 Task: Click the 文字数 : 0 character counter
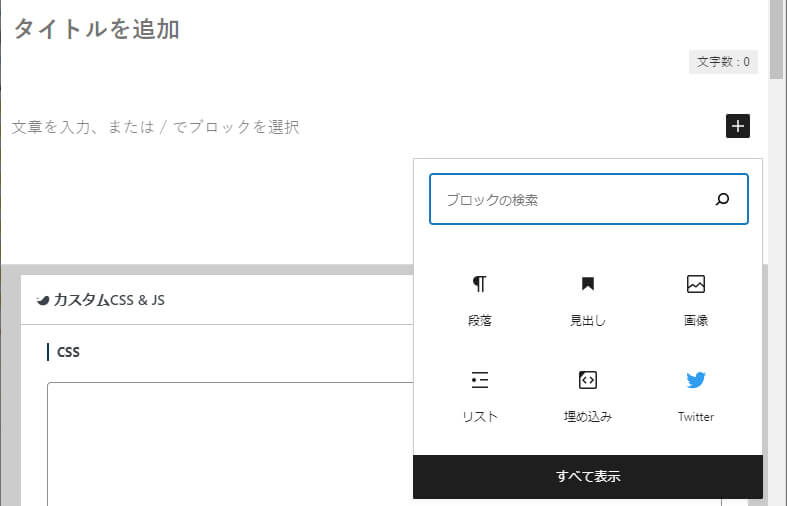[723, 62]
